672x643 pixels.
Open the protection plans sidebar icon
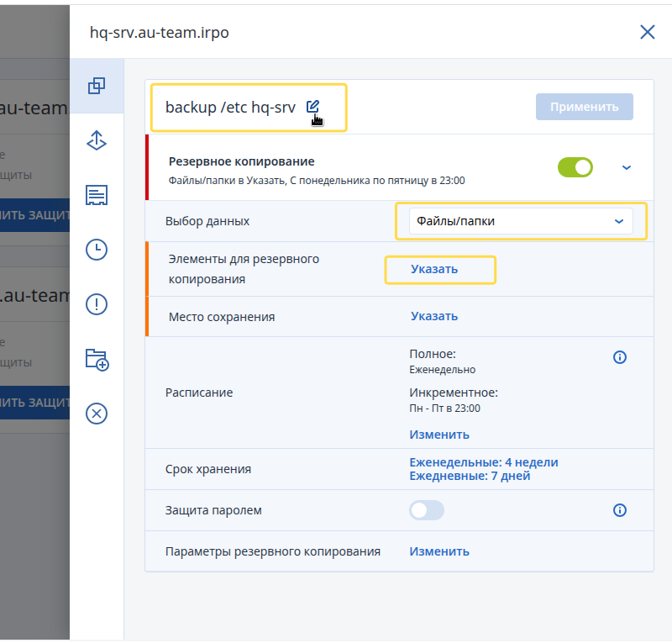[x=97, y=86]
